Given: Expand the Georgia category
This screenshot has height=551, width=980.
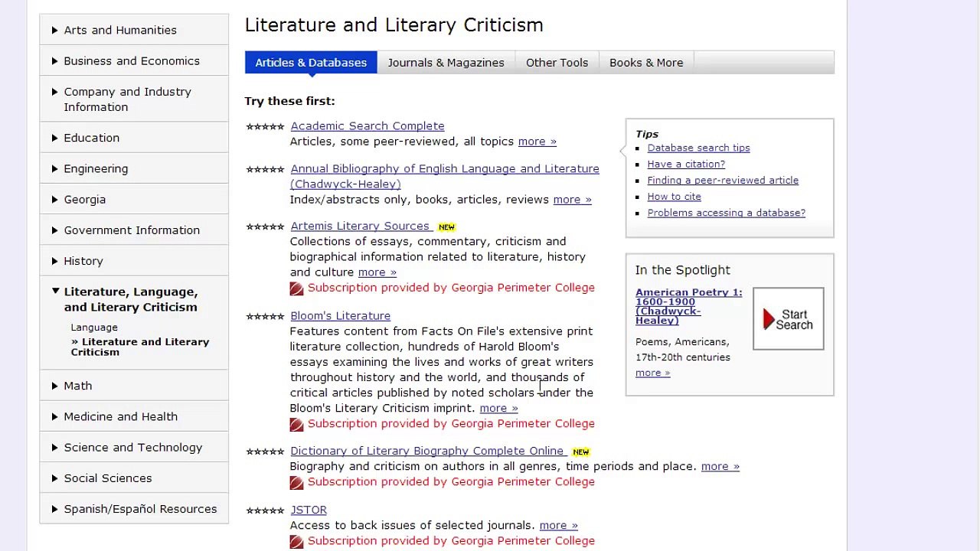Looking at the screenshot, I should [x=134, y=199].
